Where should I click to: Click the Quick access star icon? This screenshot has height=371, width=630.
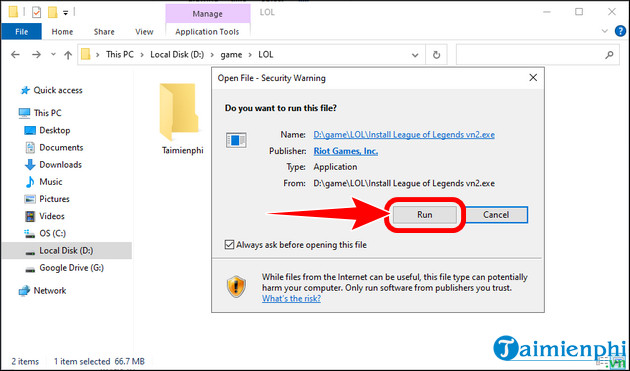[25, 90]
